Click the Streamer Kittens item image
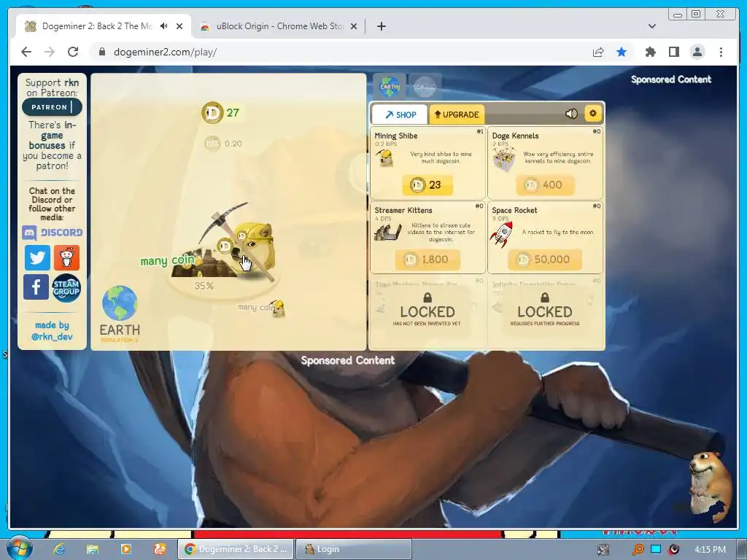The width and height of the screenshot is (747, 560). 387,233
